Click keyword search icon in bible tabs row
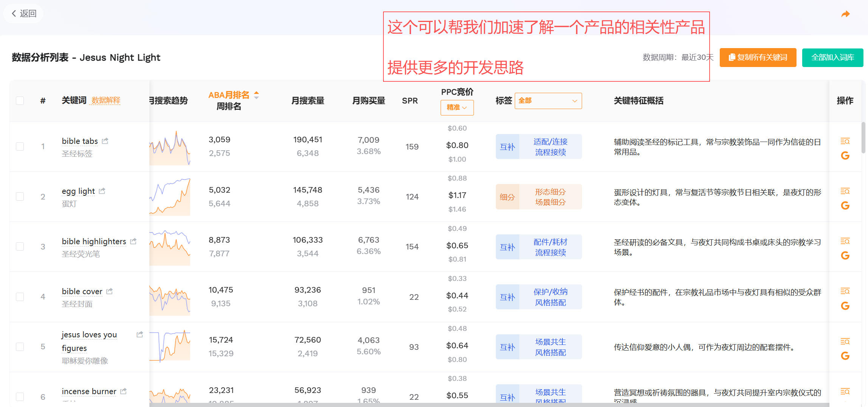The image size is (868, 407). 845,141
